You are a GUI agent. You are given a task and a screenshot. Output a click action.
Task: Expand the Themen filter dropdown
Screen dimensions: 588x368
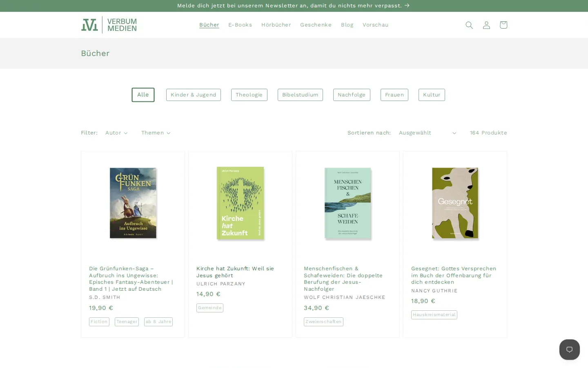coord(156,133)
